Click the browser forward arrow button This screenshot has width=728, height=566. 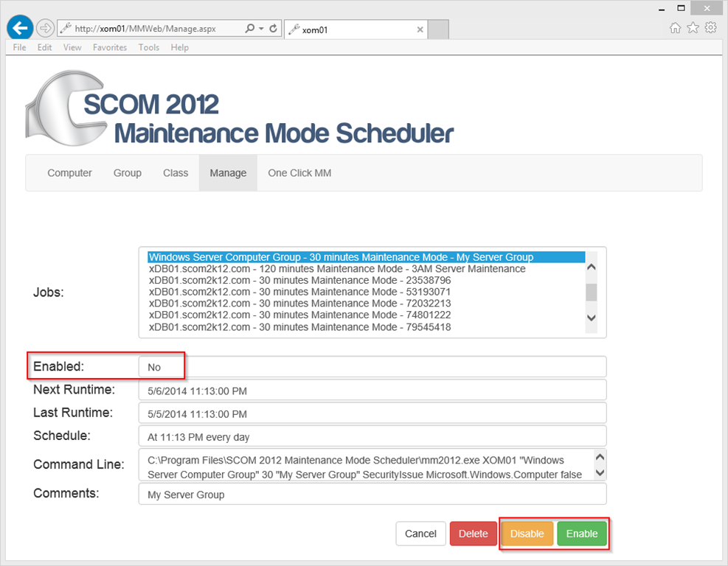45,28
